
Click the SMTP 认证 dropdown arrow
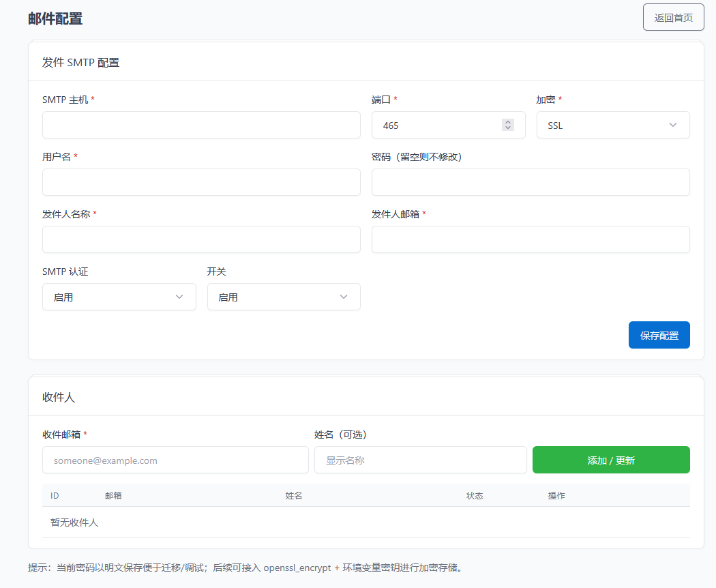178,297
